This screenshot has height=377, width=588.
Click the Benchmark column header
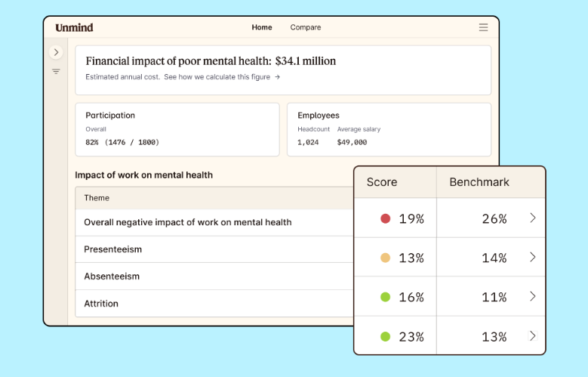coord(479,182)
